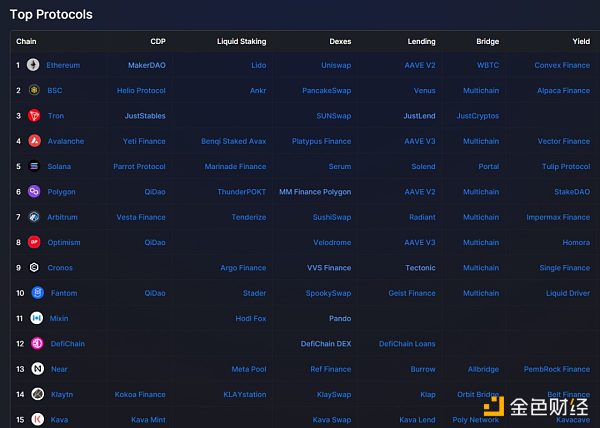Viewport: 600px width, 428px height.
Task: Click the Tron chain logo icon
Action: 34,116
